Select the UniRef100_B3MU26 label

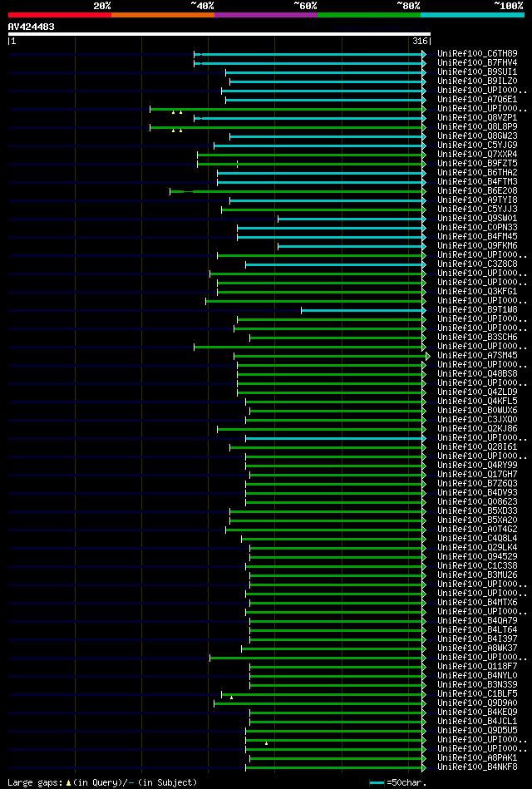pyautogui.click(x=477, y=575)
